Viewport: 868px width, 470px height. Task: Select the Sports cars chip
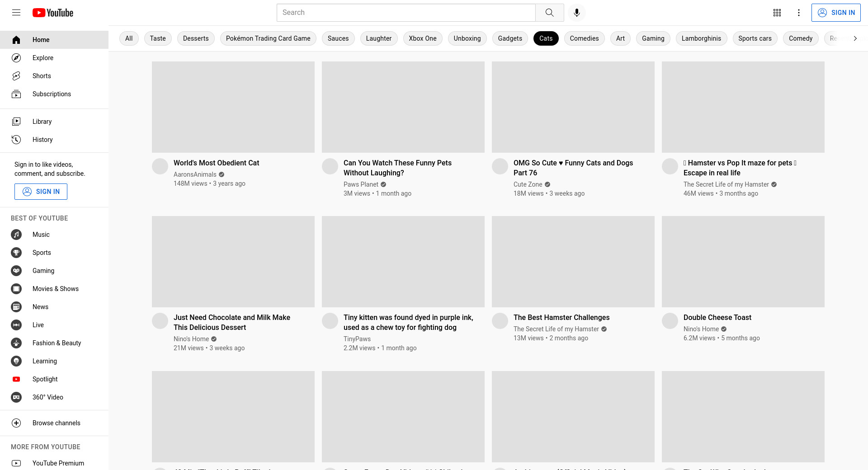[x=755, y=38]
